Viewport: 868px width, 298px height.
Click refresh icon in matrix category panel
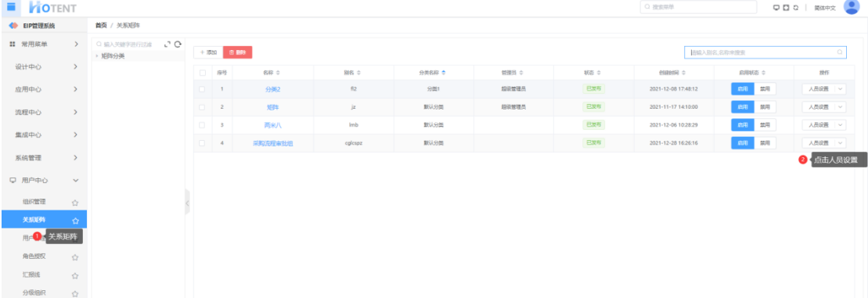(x=178, y=45)
